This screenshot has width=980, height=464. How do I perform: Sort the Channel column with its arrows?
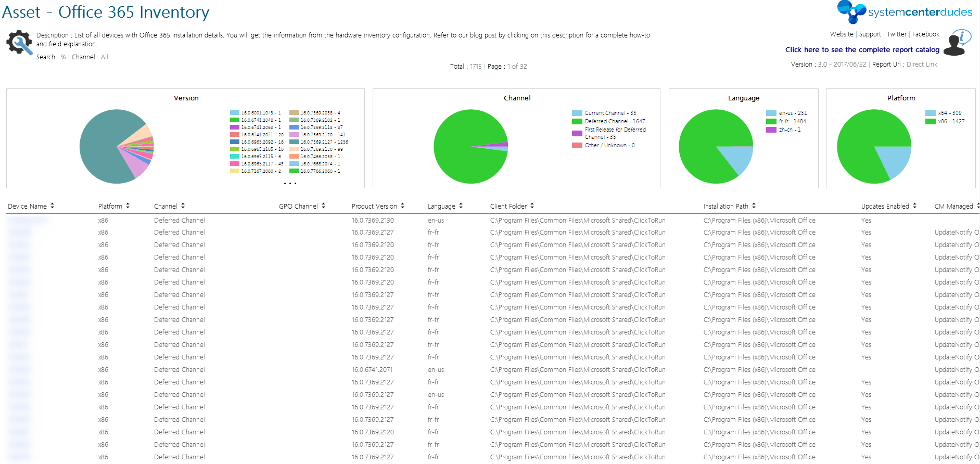183,206
